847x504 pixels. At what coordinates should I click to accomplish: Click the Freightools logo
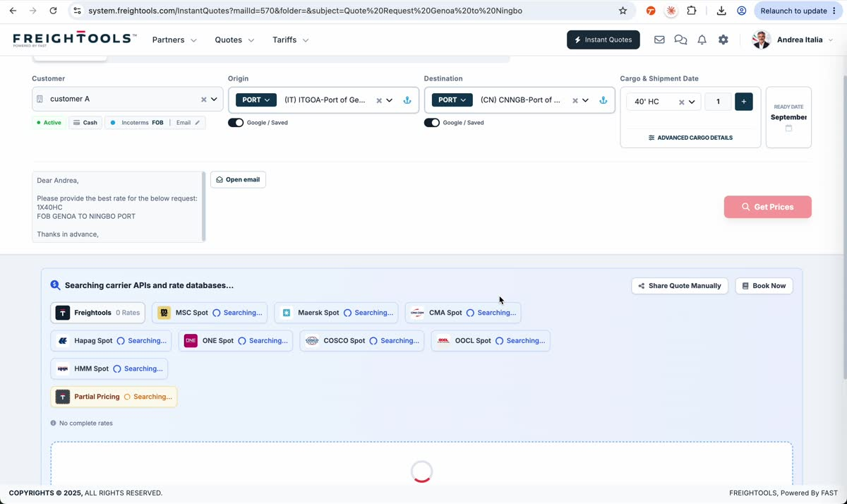75,40
